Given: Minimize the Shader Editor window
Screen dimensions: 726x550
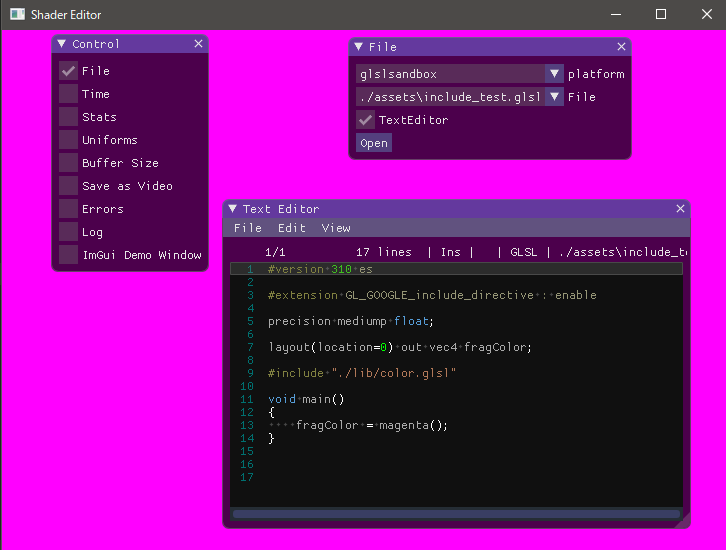Looking at the screenshot, I should click(616, 14).
